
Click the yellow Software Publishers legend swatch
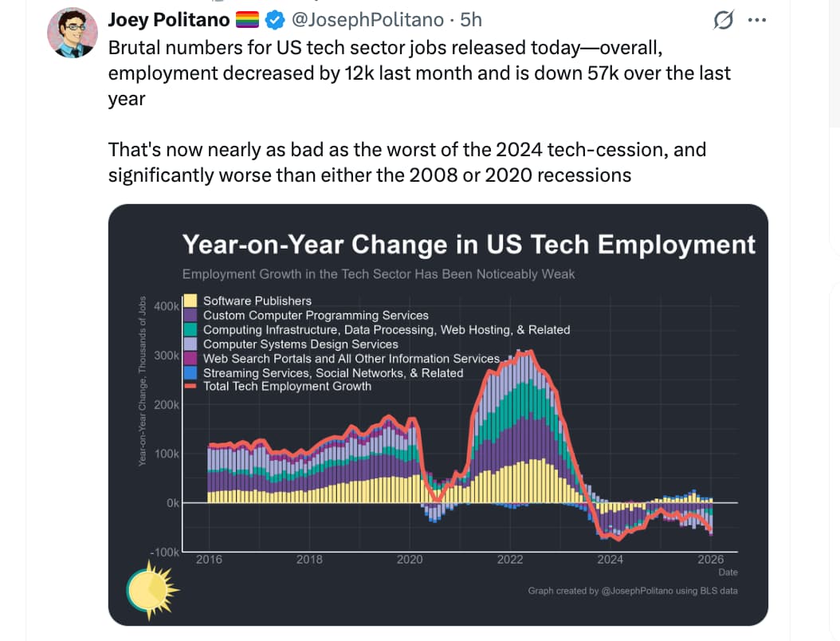pos(190,301)
